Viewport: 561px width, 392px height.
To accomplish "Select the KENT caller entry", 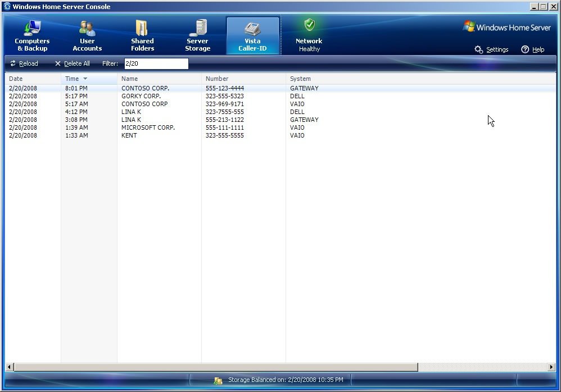I will 280,135.
